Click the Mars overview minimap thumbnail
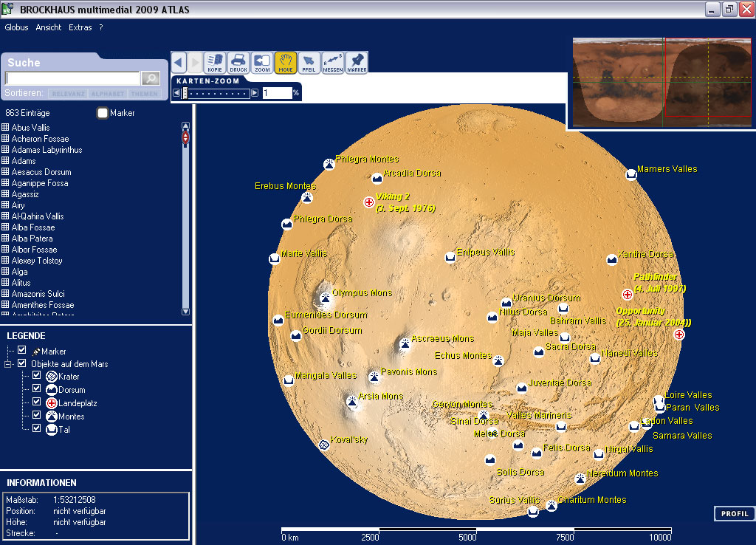The width and height of the screenshot is (756, 545). pos(662,83)
